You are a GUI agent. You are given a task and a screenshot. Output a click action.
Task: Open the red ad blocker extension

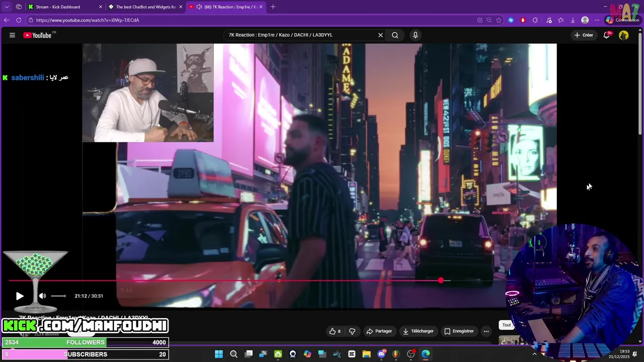point(523,20)
